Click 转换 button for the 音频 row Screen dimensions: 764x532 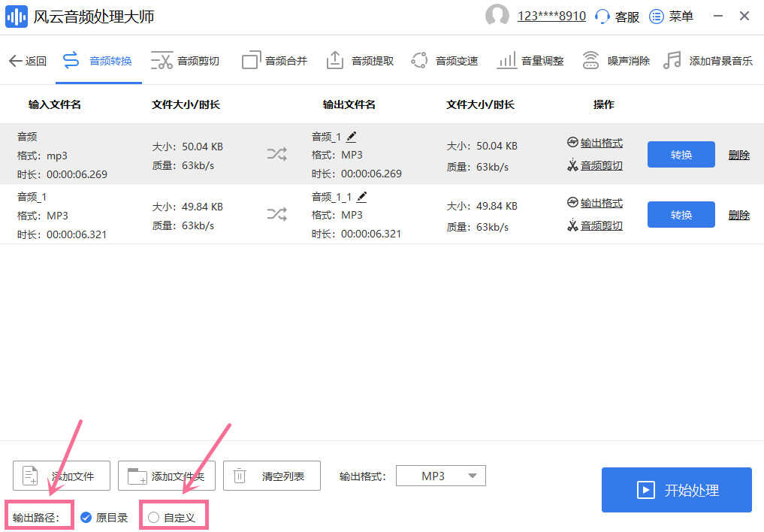[681, 155]
